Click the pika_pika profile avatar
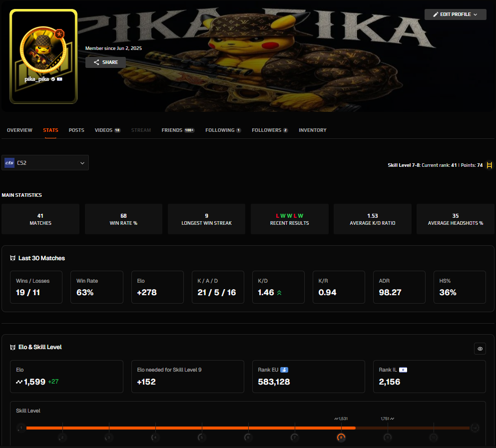 (43, 49)
